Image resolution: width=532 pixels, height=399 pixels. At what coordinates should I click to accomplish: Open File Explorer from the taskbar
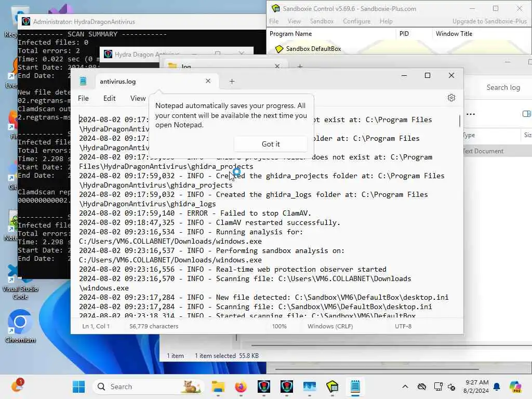(x=218, y=387)
